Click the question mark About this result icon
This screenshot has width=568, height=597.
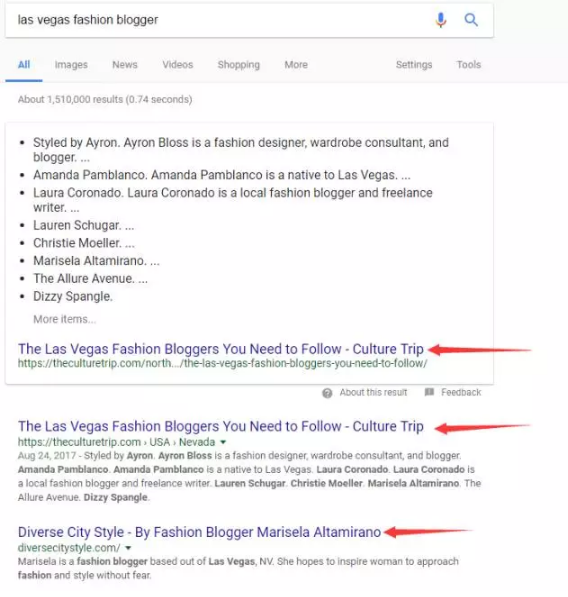[x=327, y=393]
